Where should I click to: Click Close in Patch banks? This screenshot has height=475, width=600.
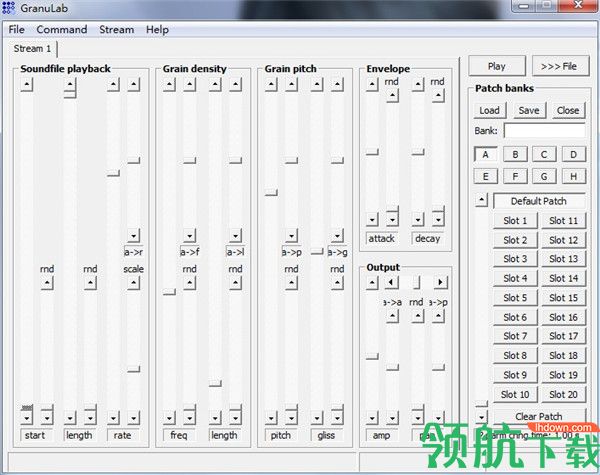568,110
